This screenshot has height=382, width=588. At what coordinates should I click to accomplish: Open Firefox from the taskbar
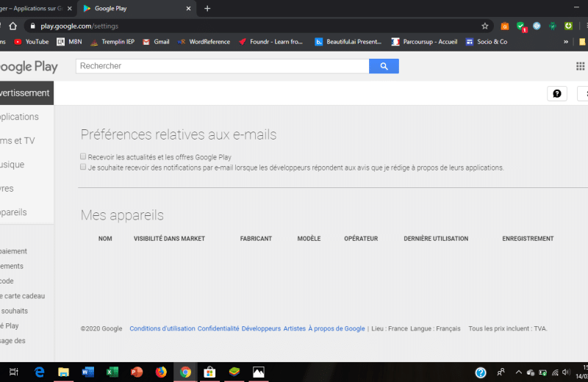(161, 372)
